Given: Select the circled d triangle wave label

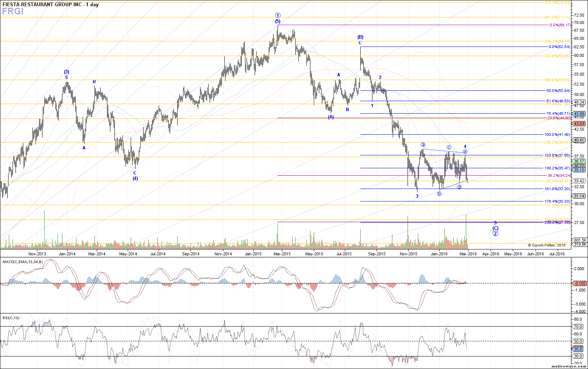Looking at the screenshot, I should click(x=459, y=187).
